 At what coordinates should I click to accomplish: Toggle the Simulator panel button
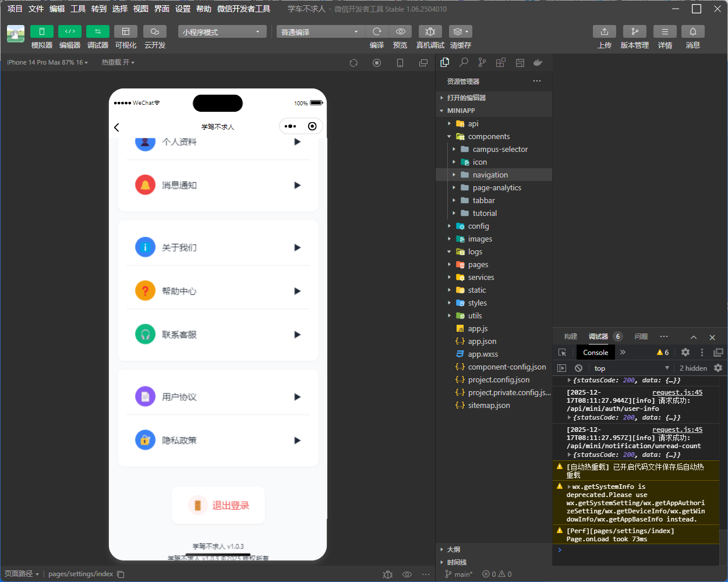[x=41, y=31]
